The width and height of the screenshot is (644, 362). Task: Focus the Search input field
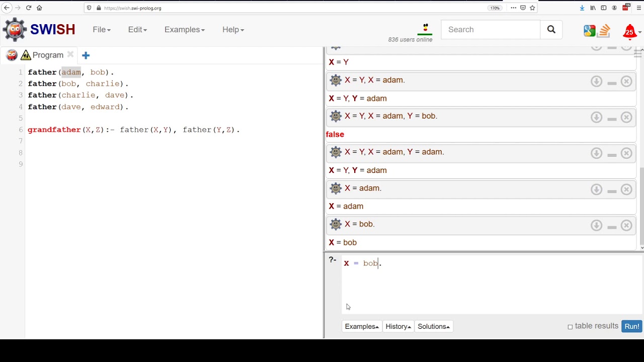tap(491, 30)
